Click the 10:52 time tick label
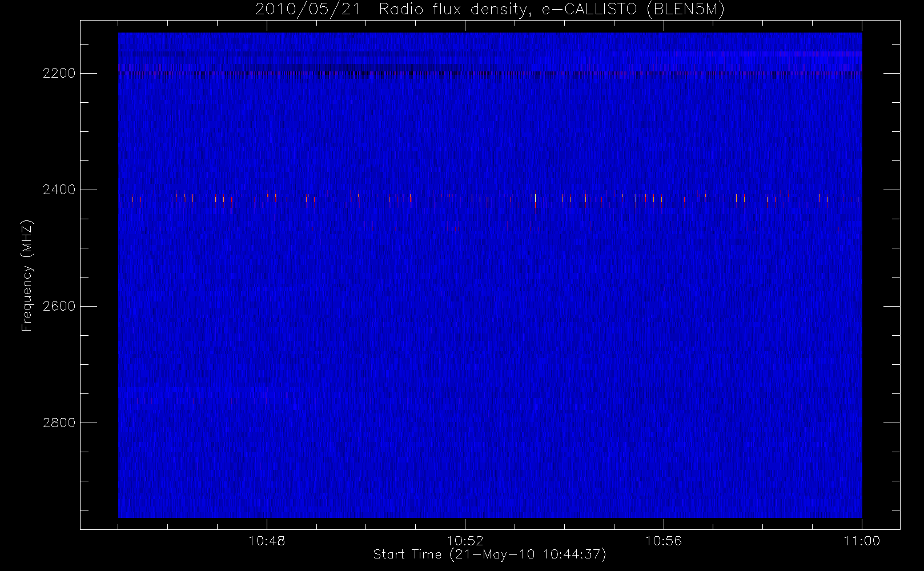This screenshot has height=571, width=924. (465, 541)
